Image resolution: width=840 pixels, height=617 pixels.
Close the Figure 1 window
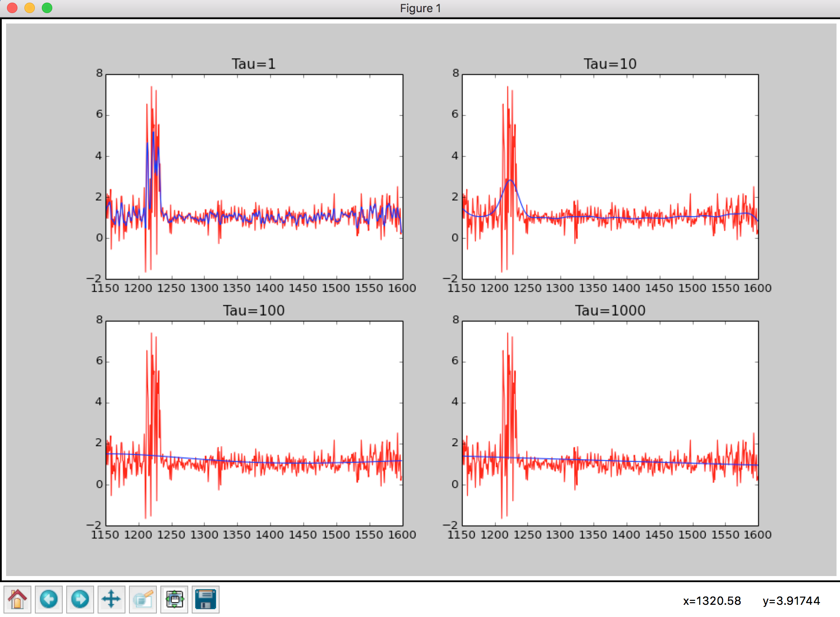[12, 8]
